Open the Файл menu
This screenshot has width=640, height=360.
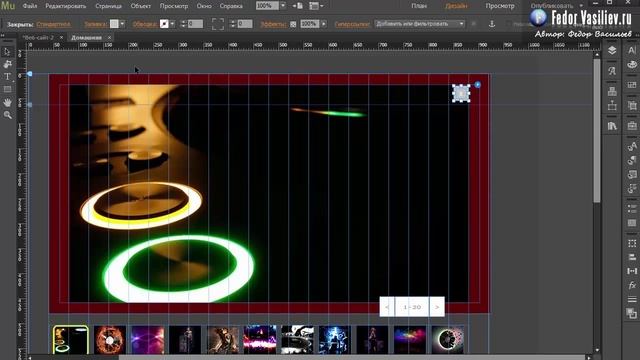click(x=30, y=6)
